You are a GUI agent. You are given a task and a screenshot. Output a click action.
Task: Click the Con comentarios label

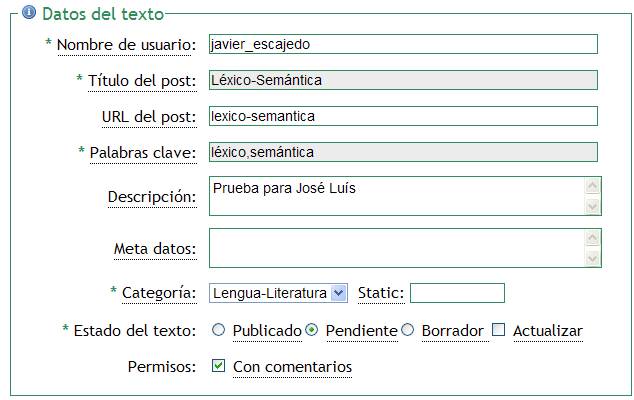(x=292, y=367)
